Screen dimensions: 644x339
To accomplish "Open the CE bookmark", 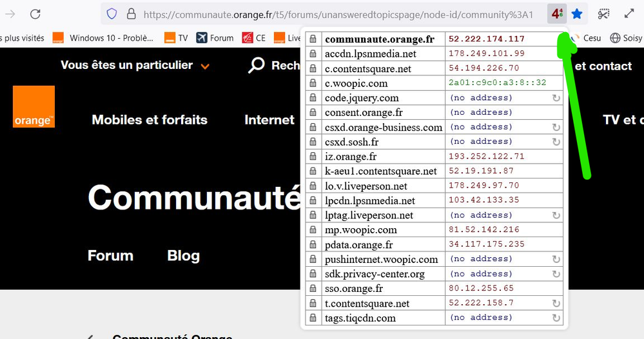I will pos(254,38).
